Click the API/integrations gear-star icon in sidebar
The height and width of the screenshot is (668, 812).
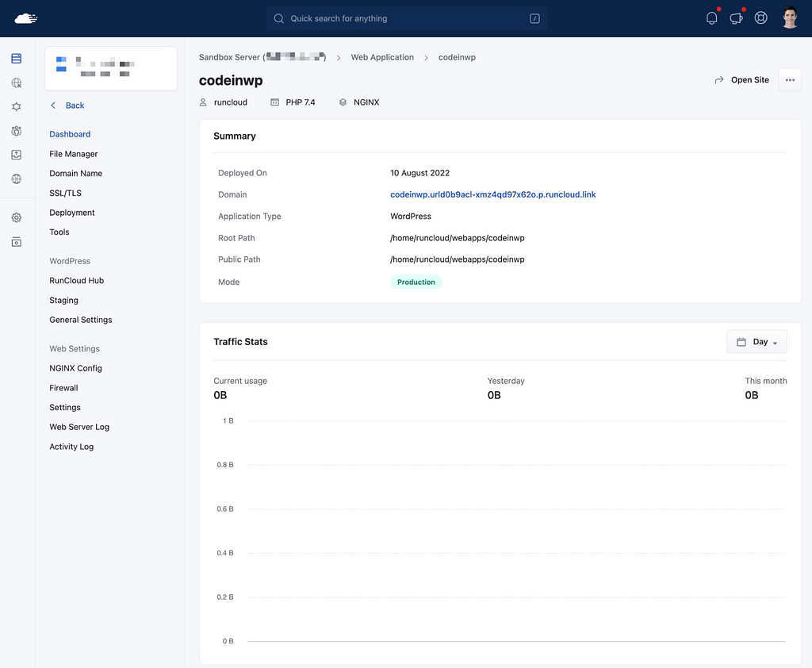(16, 106)
